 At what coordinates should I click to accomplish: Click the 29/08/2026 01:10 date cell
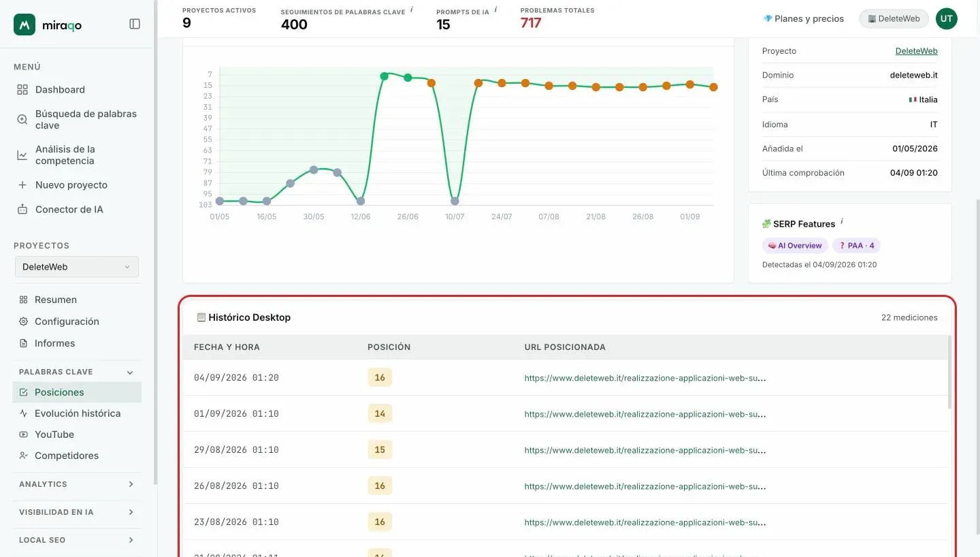coord(236,450)
